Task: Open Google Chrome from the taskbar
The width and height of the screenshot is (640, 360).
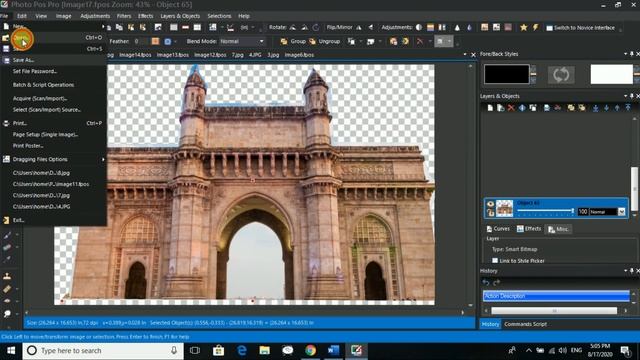Action: coord(310,350)
